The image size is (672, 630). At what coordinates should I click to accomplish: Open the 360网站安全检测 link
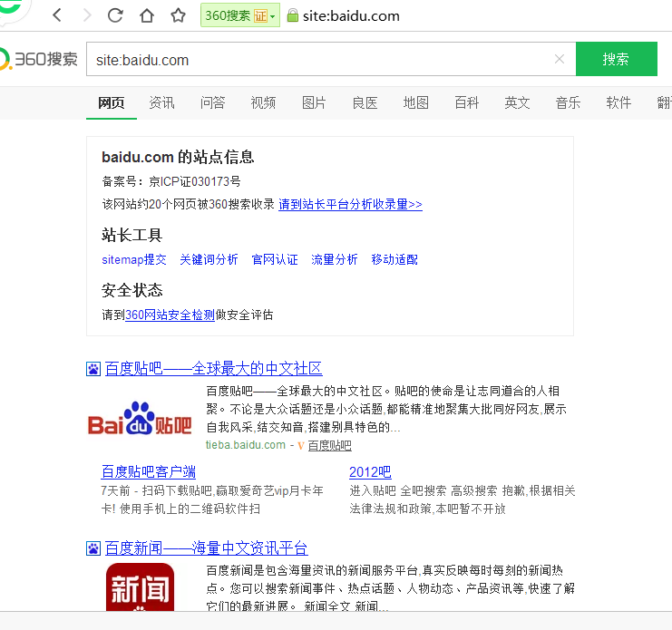[x=170, y=315]
